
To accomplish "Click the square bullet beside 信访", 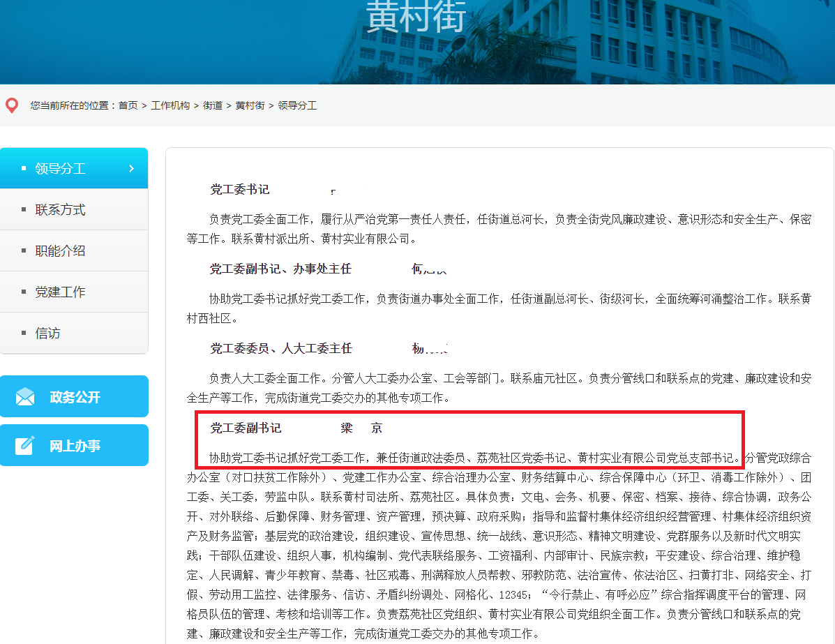I will pyautogui.click(x=25, y=333).
